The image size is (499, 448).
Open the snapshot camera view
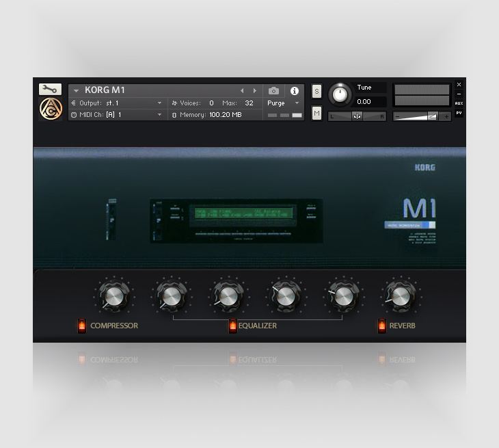pos(273,91)
